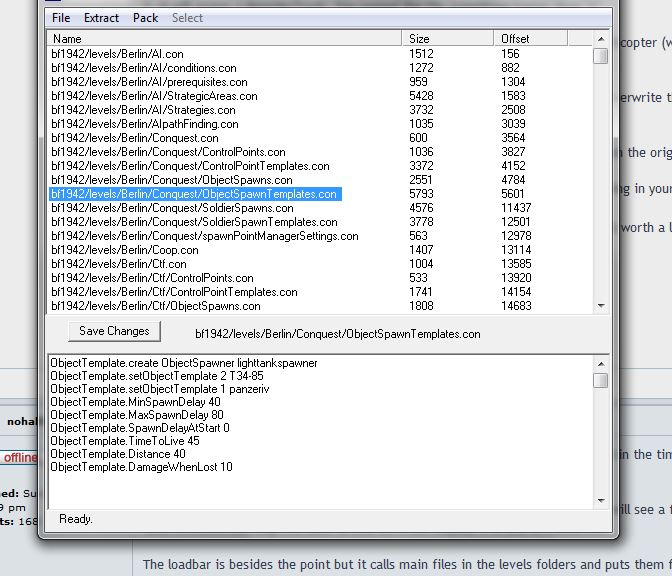Click file list scrollbar down arrow
The width and height of the screenshot is (672, 576).
point(601,306)
